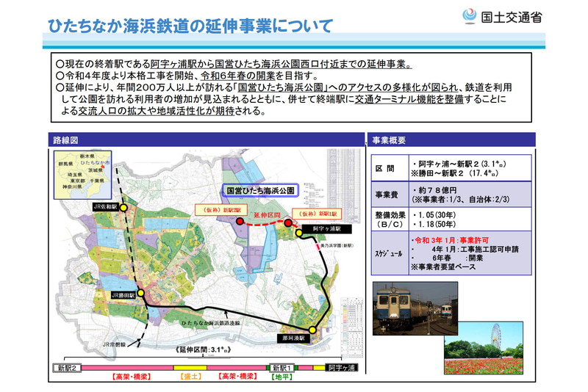The image size is (588, 392).
Task: Select the 事業概要 section header
Action: click(451, 140)
